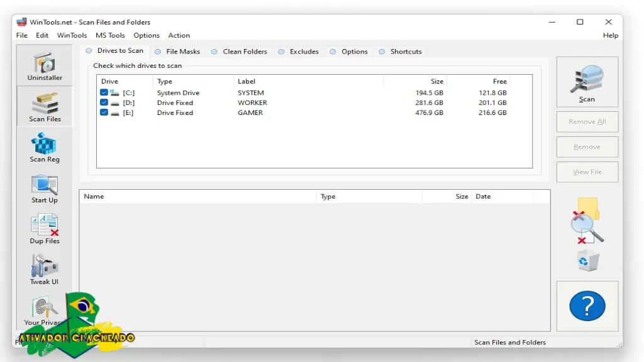Image resolution: width=644 pixels, height=362 pixels.
Task: Maximize the WinTools.net window
Action: tap(580, 22)
